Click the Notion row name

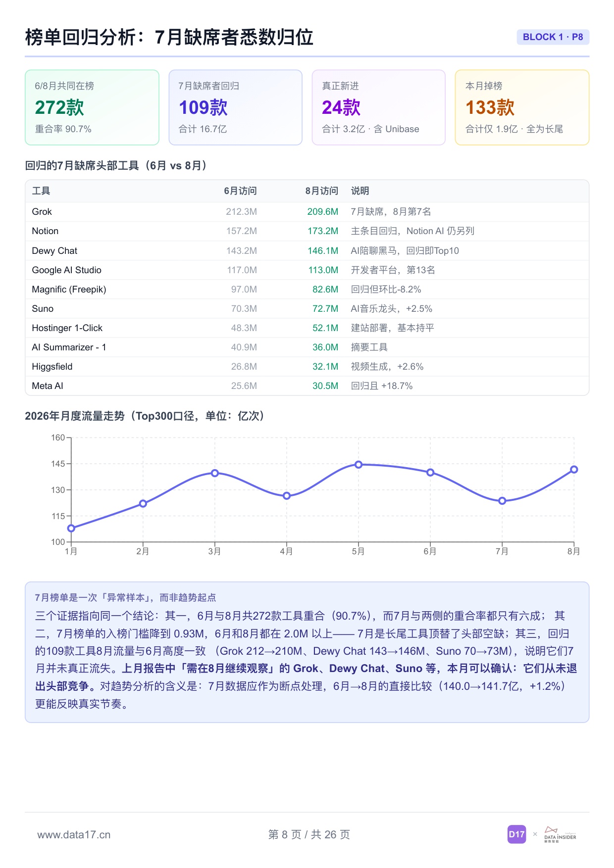tap(45, 231)
